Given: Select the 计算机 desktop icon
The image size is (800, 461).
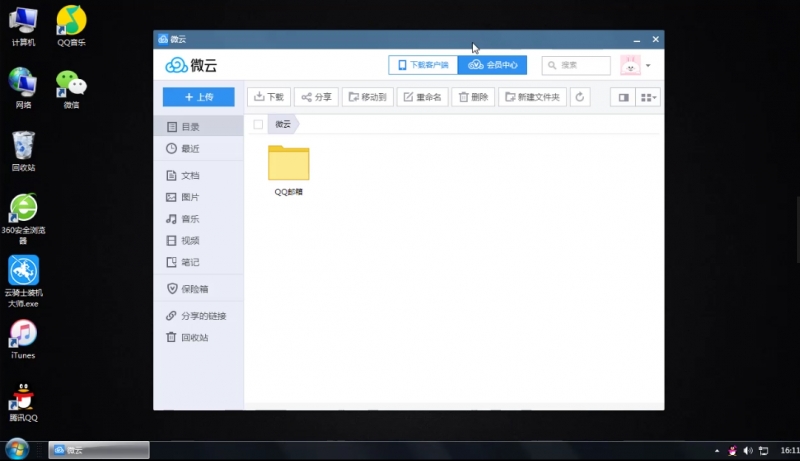Looking at the screenshot, I should [x=23, y=26].
